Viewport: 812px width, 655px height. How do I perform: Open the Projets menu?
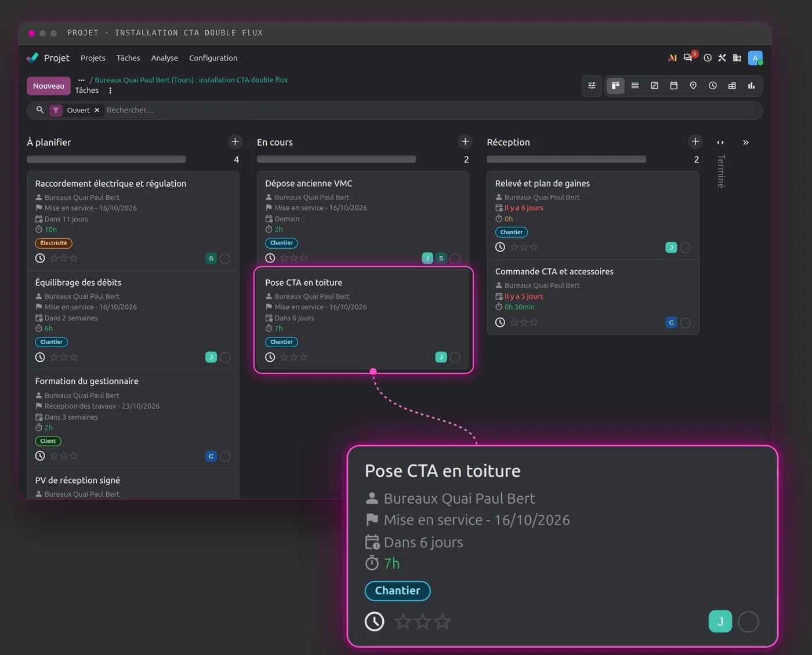93,58
